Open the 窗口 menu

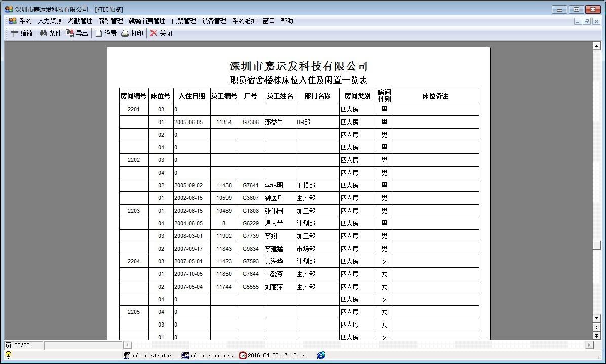point(269,21)
